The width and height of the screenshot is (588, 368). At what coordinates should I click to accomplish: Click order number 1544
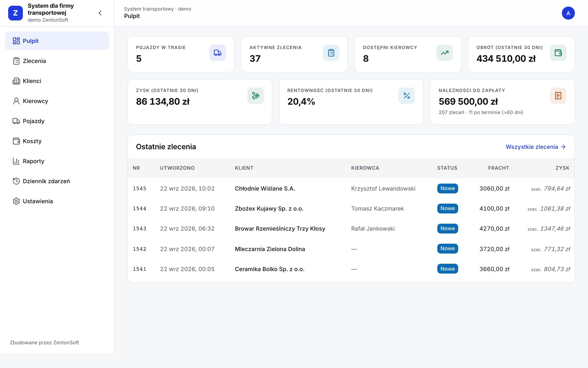(139, 209)
